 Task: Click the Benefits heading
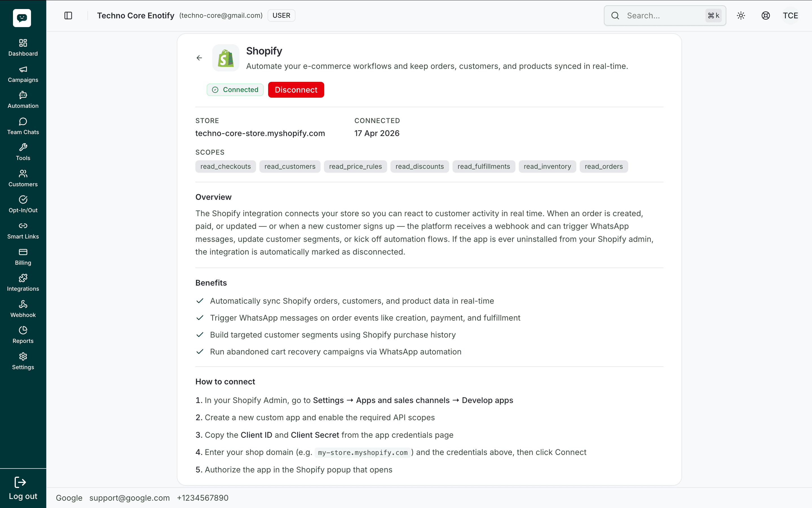[211, 283]
